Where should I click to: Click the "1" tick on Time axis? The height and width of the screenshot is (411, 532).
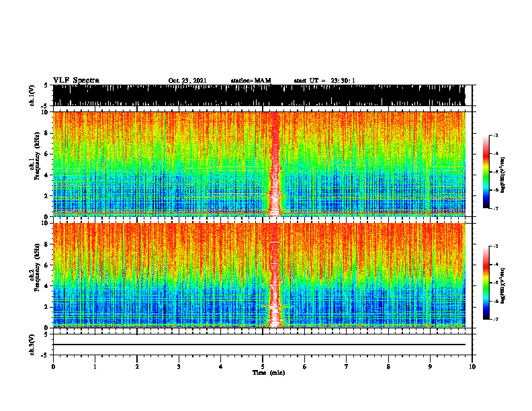point(95,367)
